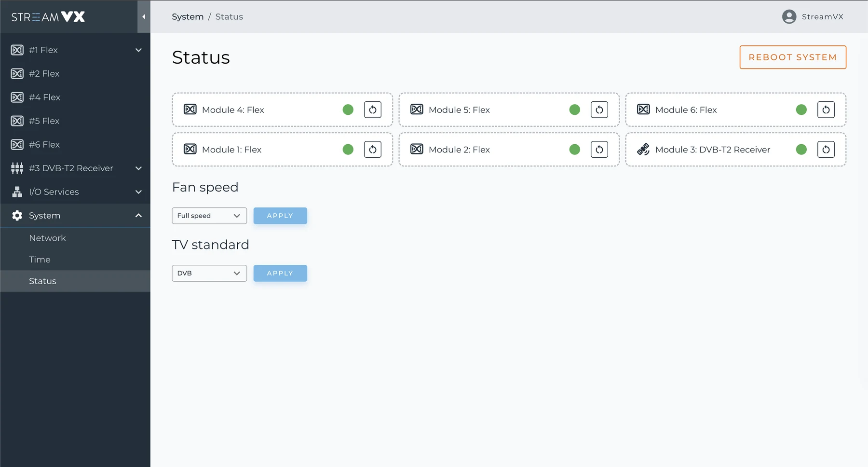Expand the #3 DVB-T2 Receiver chevron
Image resolution: width=868 pixels, height=467 pixels.
138,168
